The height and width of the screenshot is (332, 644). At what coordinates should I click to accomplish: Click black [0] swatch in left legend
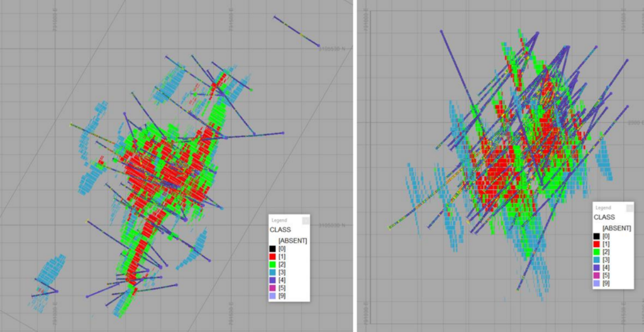click(272, 249)
